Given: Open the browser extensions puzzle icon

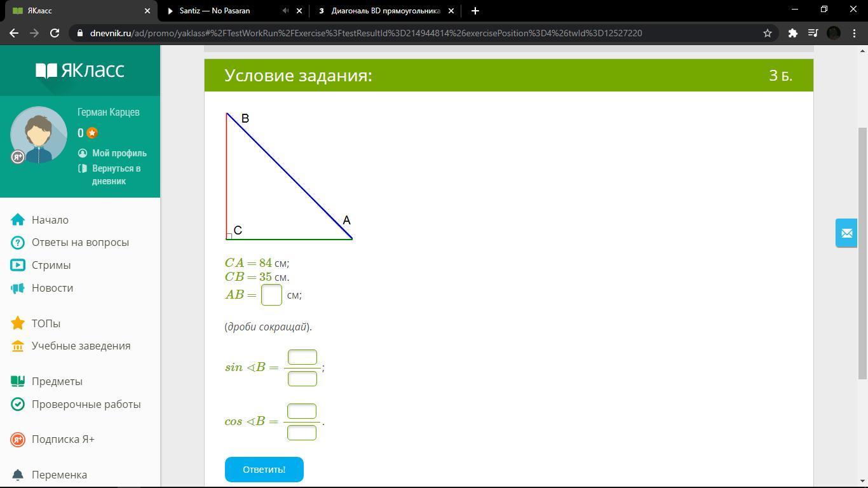Looking at the screenshot, I should (x=792, y=33).
